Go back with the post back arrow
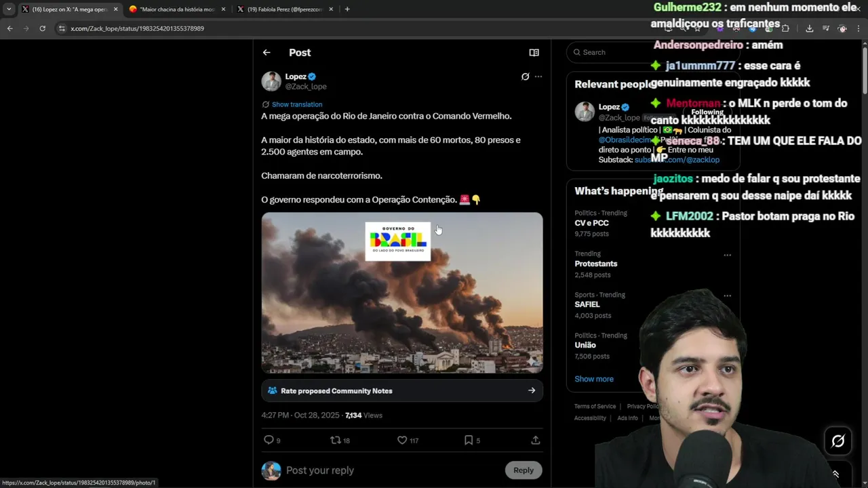Viewport: 868px width, 488px height. point(267,52)
